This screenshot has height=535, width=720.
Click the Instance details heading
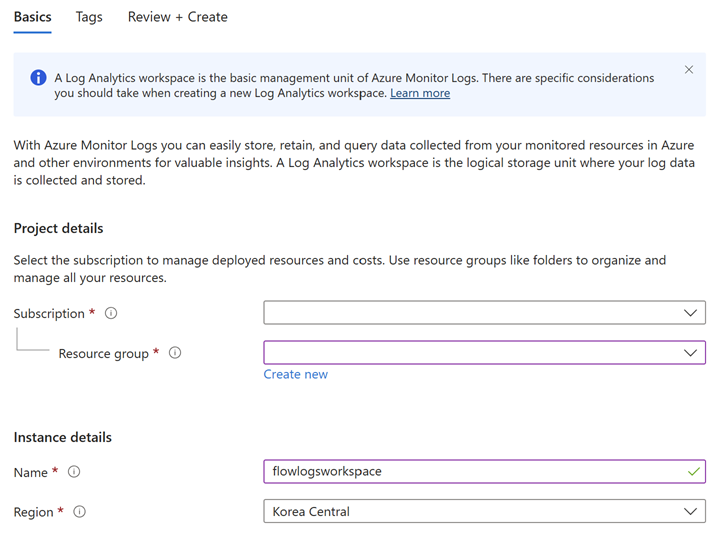62,437
